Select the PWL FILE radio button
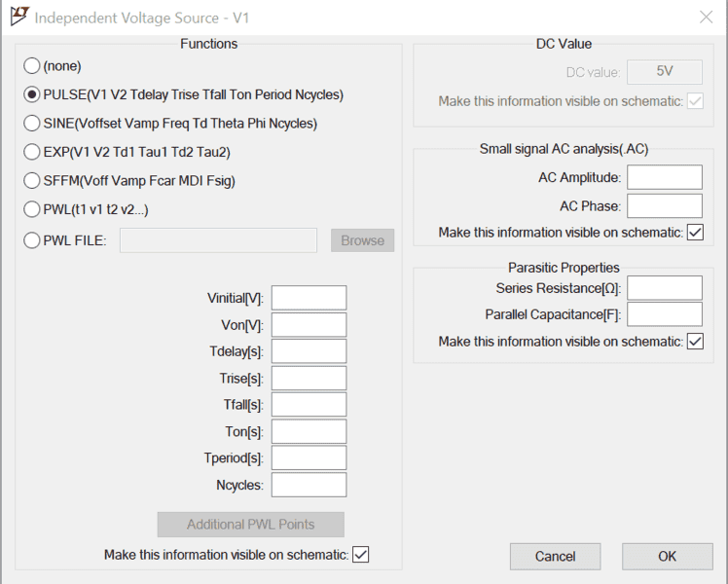This screenshot has height=584, width=728. 32,239
